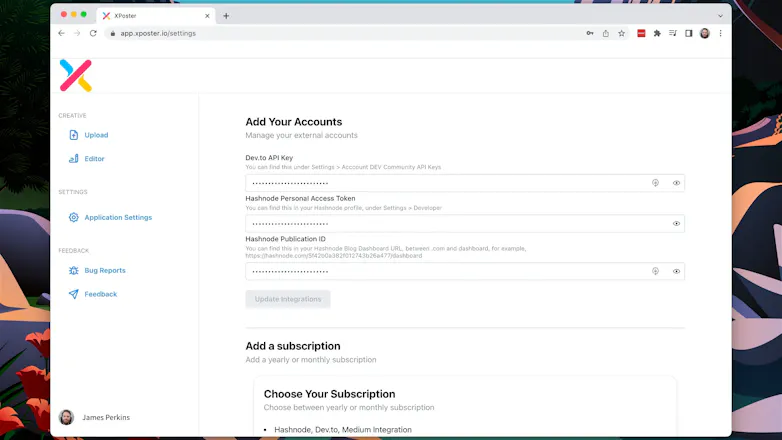782x440 pixels.
Task: Click the Application Settings gear icon
Action: [x=73, y=218]
